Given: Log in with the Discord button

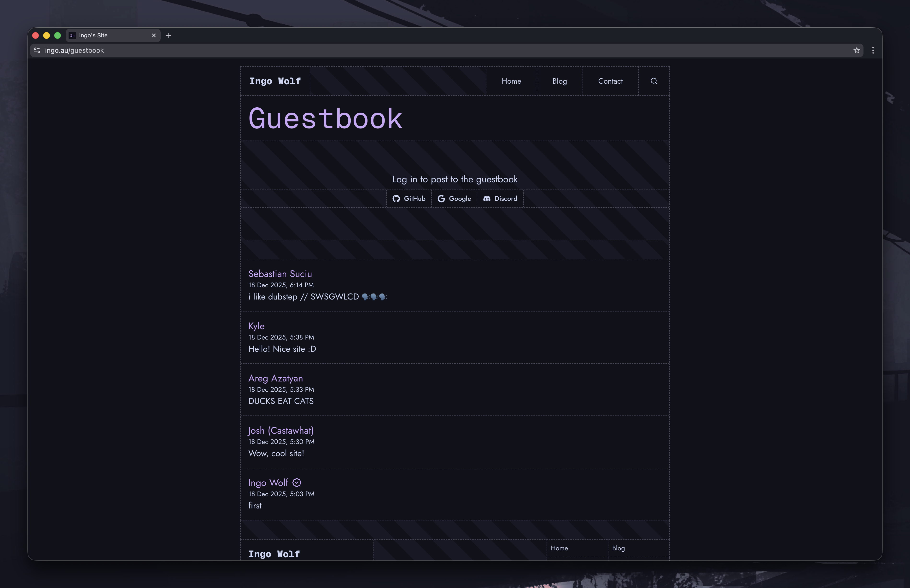Looking at the screenshot, I should pyautogui.click(x=500, y=199).
